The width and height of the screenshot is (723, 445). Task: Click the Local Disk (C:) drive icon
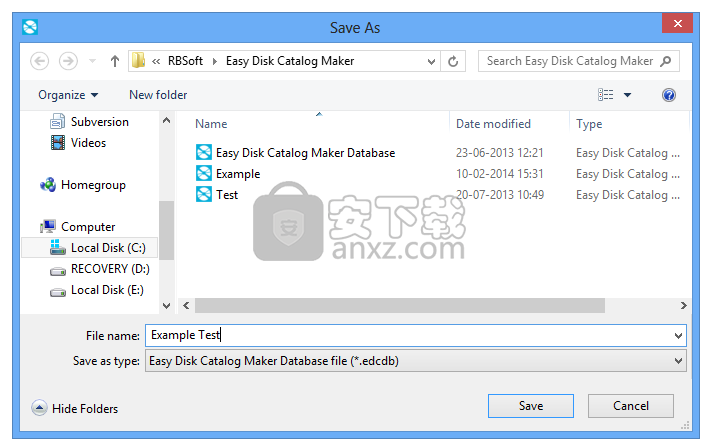[x=58, y=248]
